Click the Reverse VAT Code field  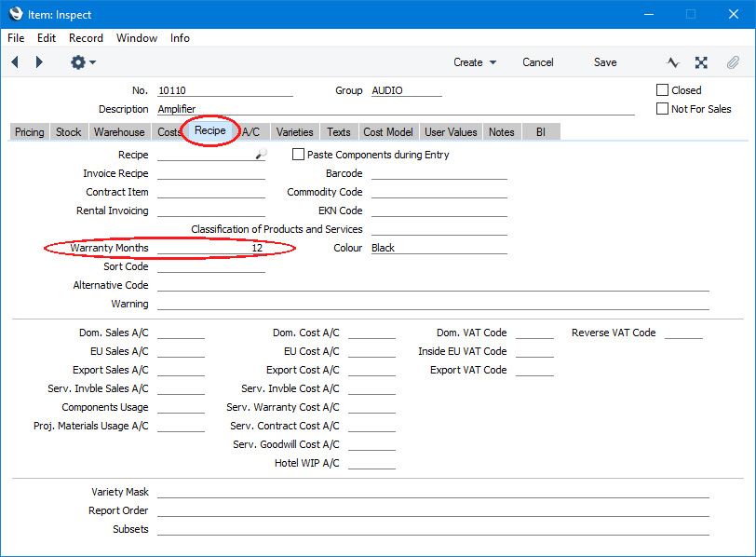[683, 333]
